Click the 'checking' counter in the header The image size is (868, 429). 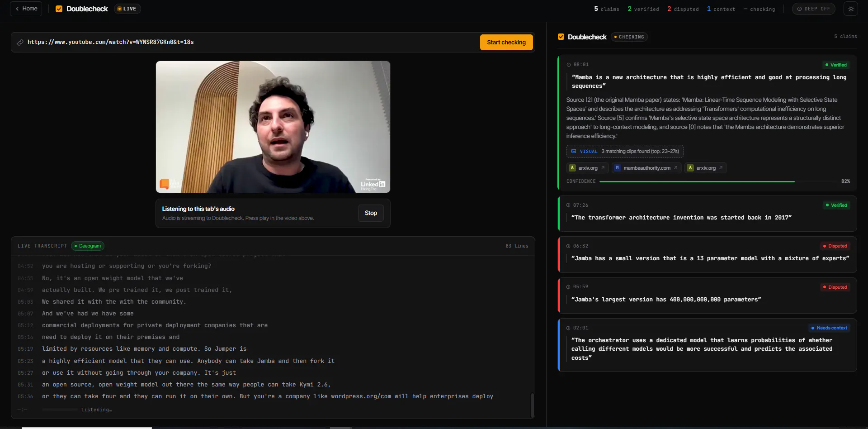tap(759, 9)
